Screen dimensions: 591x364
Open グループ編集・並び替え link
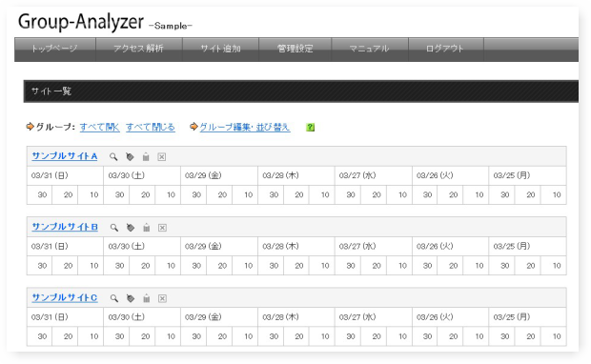click(x=245, y=128)
